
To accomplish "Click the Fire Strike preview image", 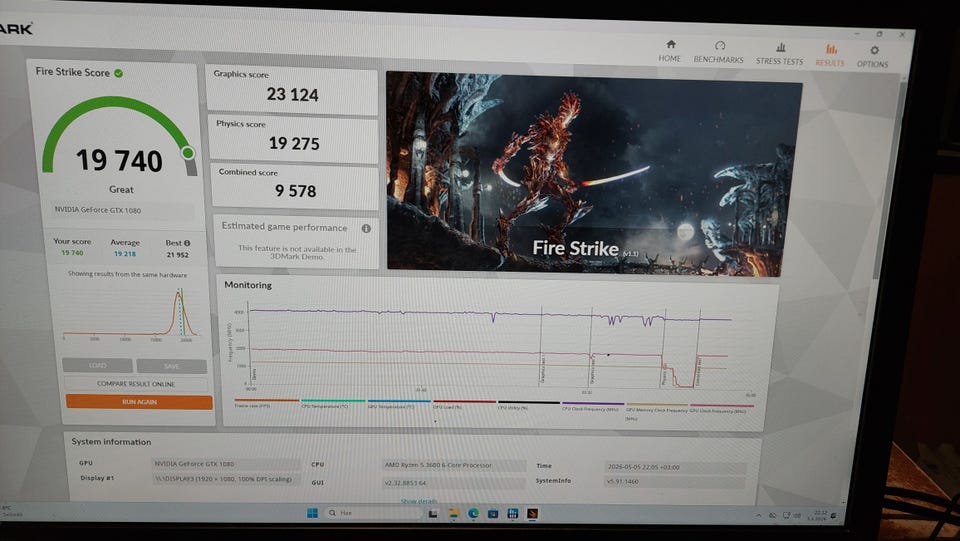I will [x=594, y=174].
